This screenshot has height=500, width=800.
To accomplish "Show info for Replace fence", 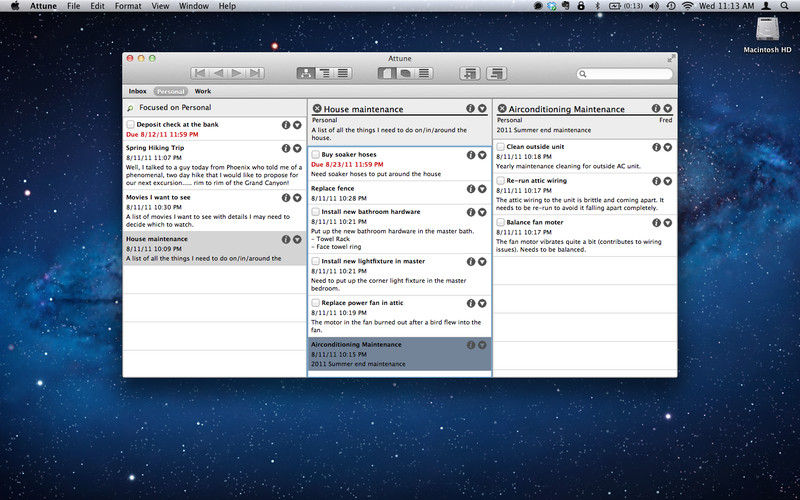I will (x=471, y=189).
